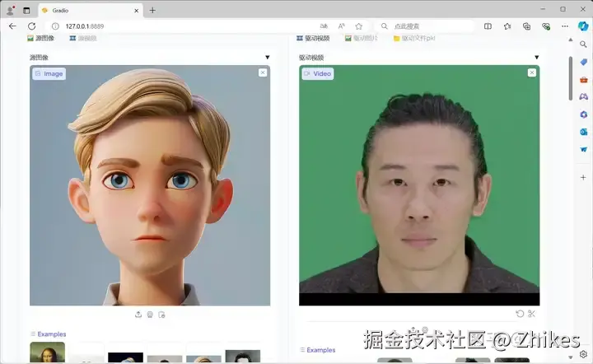
Task: Reload the page with the refresh icon
Action: click(32, 26)
